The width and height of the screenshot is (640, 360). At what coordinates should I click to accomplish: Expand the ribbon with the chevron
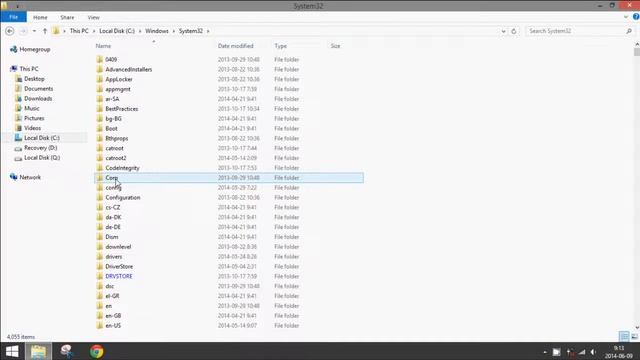click(x=626, y=17)
